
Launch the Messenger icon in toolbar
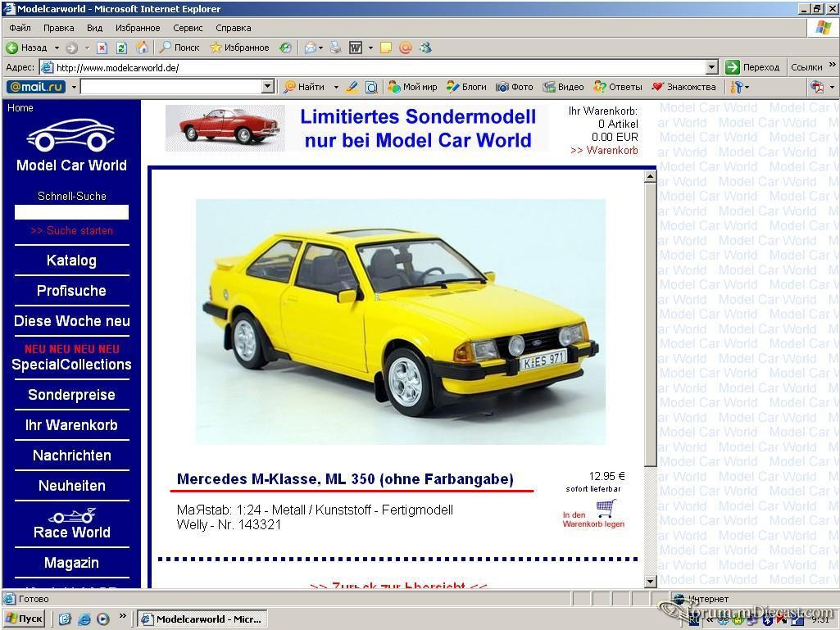pyautogui.click(x=426, y=48)
